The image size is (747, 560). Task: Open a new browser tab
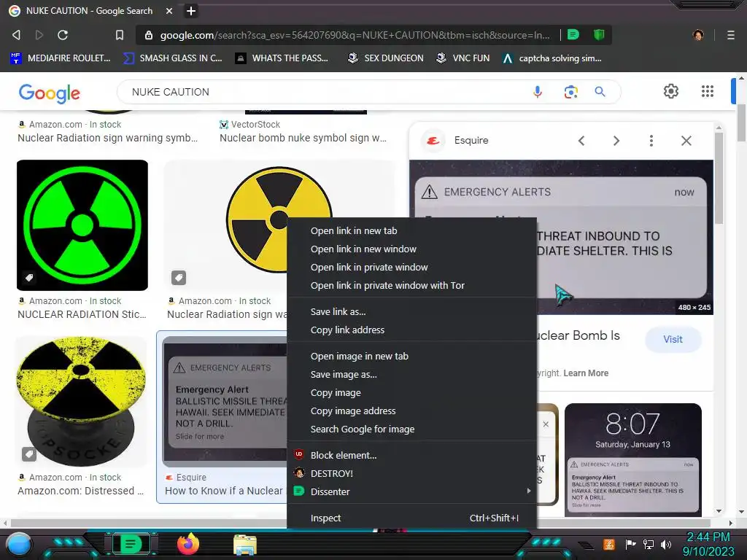tap(190, 10)
